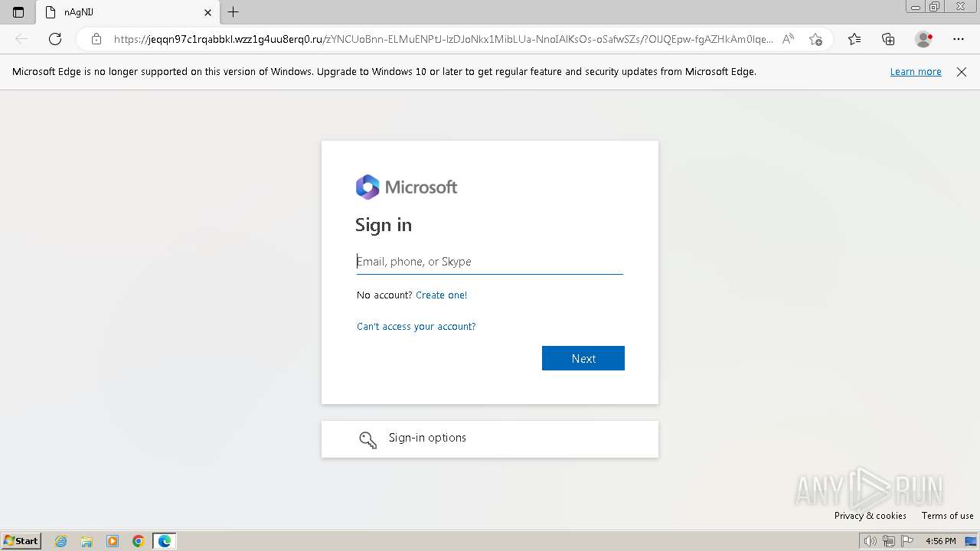
Task: Open Read aloud icon in address bar
Action: (788, 39)
